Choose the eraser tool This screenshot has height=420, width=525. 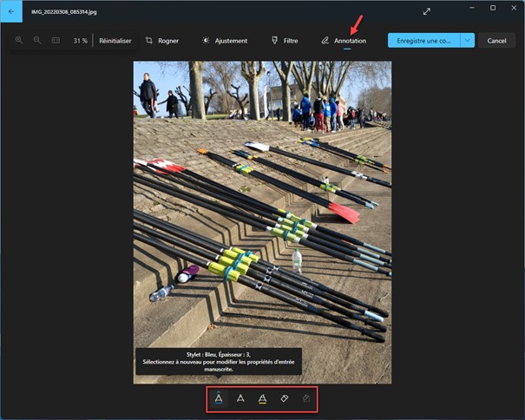point(284,398)
